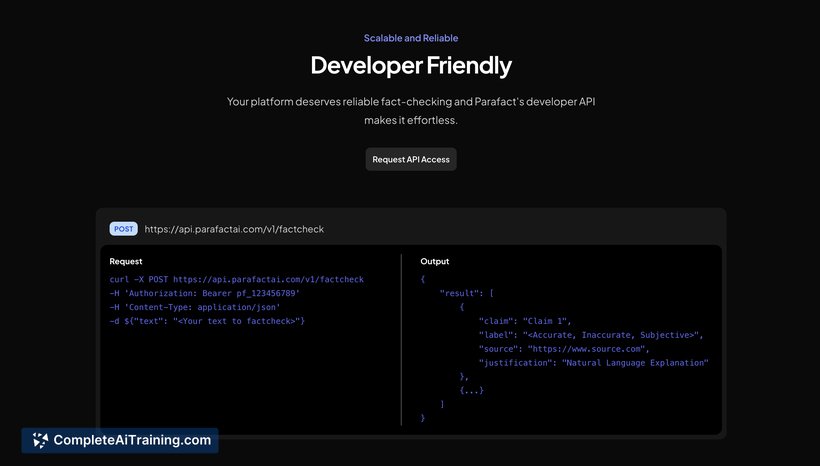
Task: Click the "source" URL line in output
Action: point(564,349)
